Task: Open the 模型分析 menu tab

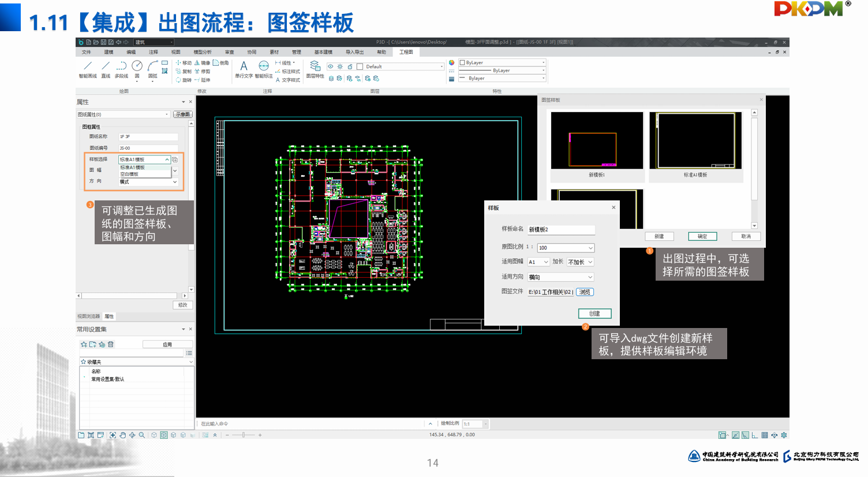Action: coord(202,52)
